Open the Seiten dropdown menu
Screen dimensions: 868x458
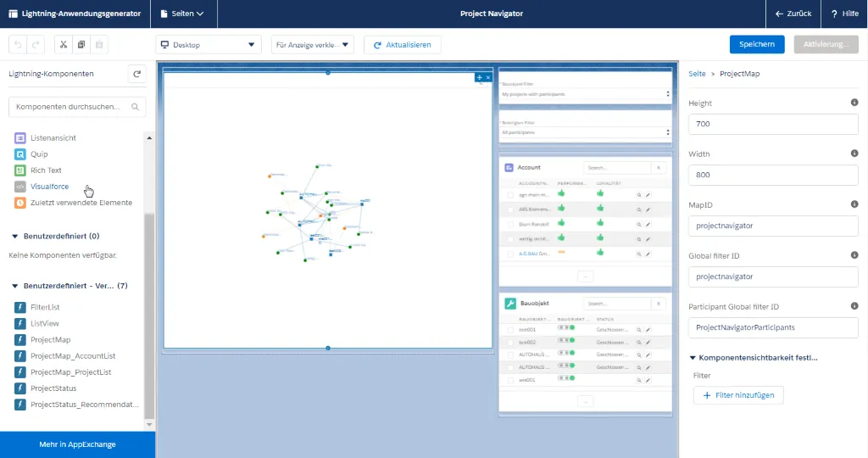[183, 14]
